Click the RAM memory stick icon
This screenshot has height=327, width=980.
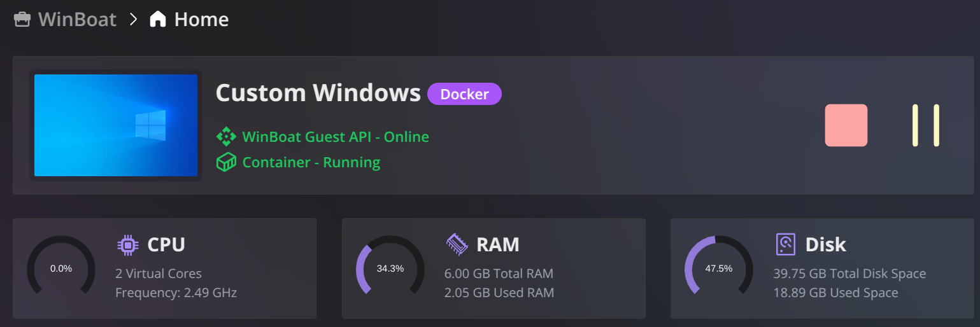(457, 244)
